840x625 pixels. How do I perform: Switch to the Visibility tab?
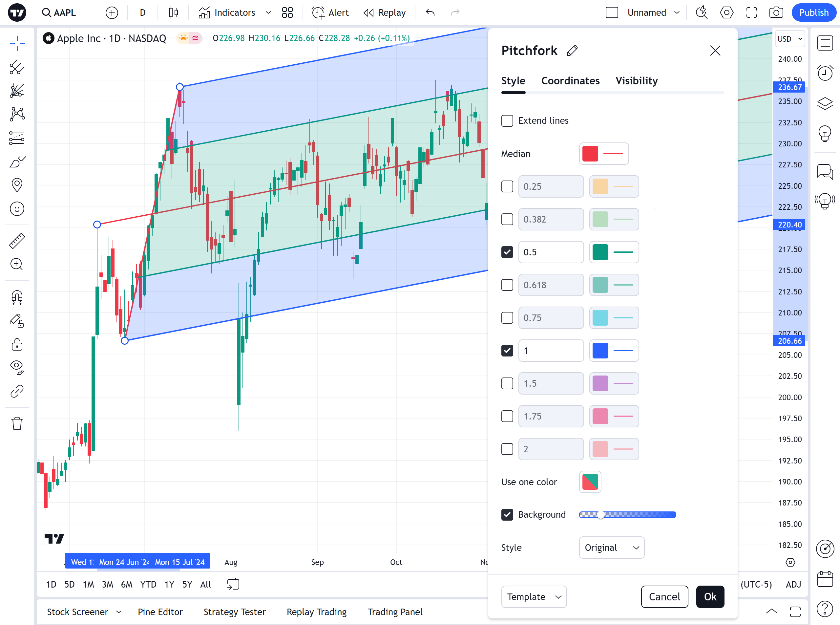pos(636,80)
